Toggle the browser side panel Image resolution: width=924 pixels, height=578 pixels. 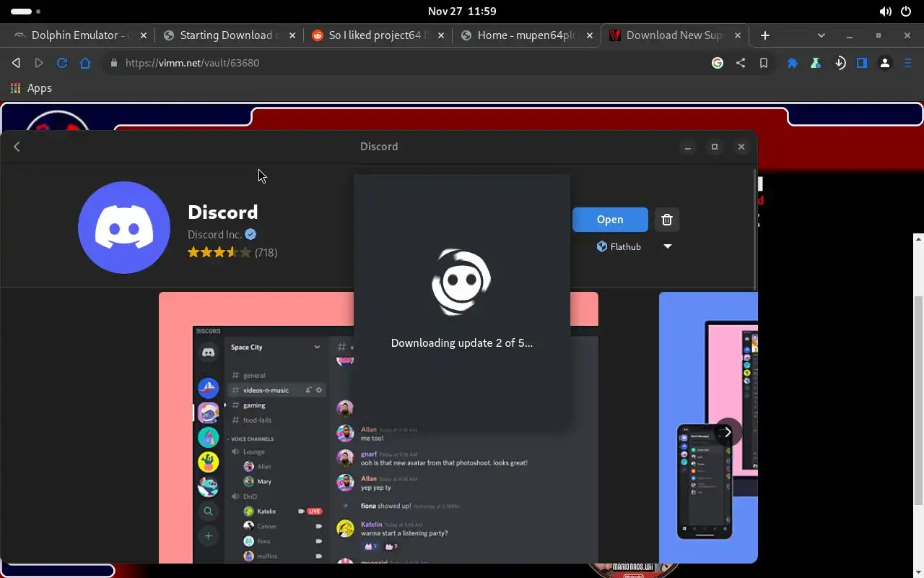coord(862,63)
